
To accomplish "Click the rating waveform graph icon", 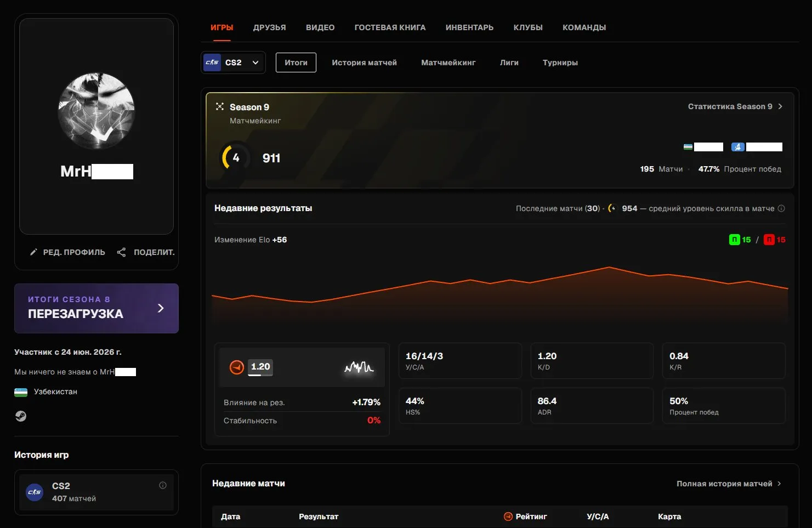I will (x=359, y=367).
